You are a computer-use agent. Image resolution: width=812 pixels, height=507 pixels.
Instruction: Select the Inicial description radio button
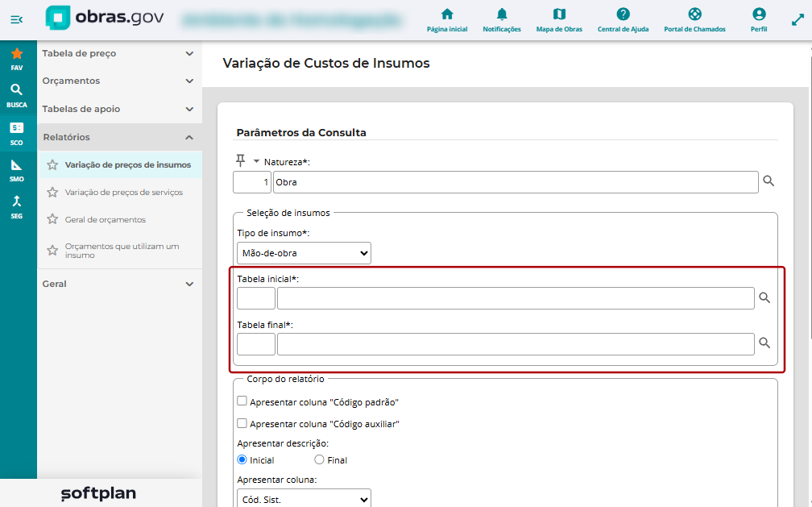click(x=242, y=459)
